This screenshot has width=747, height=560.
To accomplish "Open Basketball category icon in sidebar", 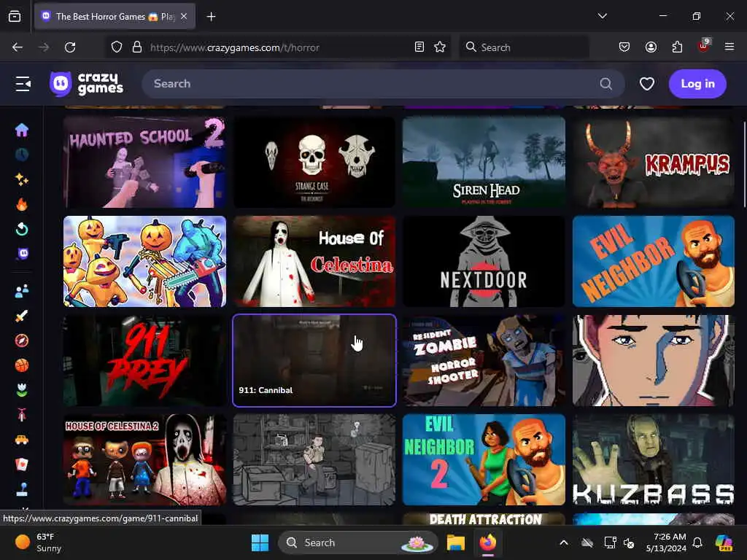I will 21,365.
